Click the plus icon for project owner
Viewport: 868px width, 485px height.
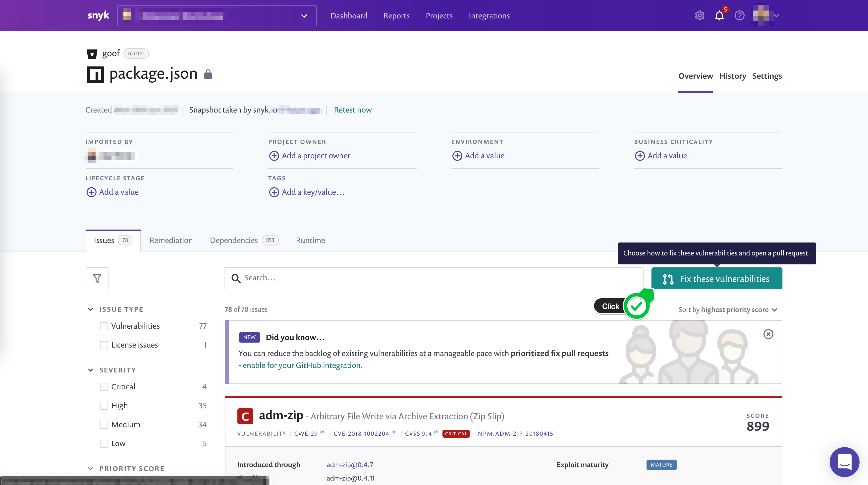pos(273,156)
